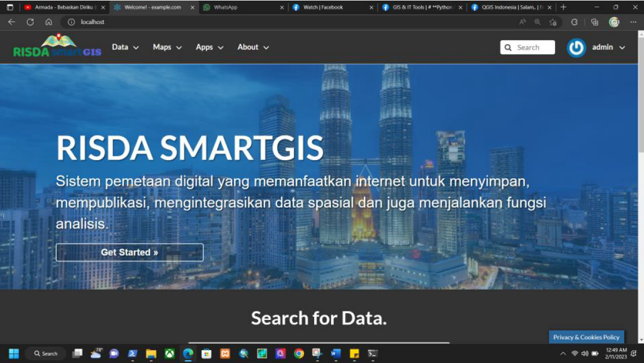This screenshot has width=644, height=363.
Task: Expand the Data dropdown menu
Action: 125,47
